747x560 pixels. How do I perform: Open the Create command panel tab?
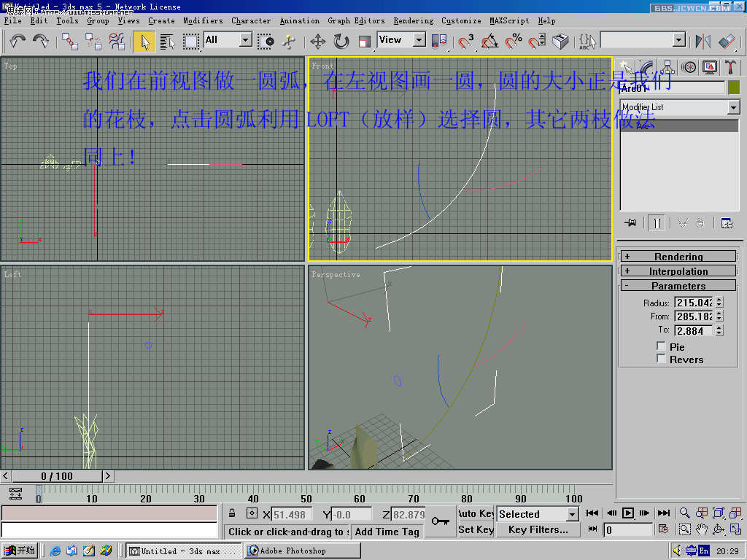(625, 67)
